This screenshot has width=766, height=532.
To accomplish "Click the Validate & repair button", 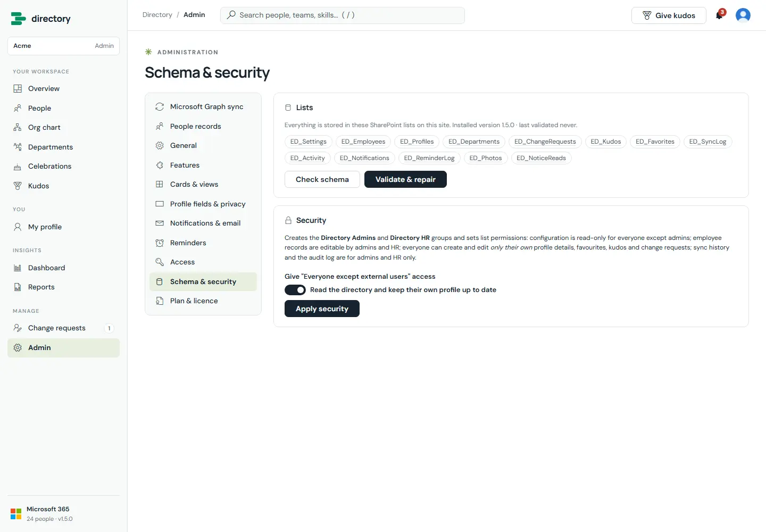I will [x=405, y=179].
